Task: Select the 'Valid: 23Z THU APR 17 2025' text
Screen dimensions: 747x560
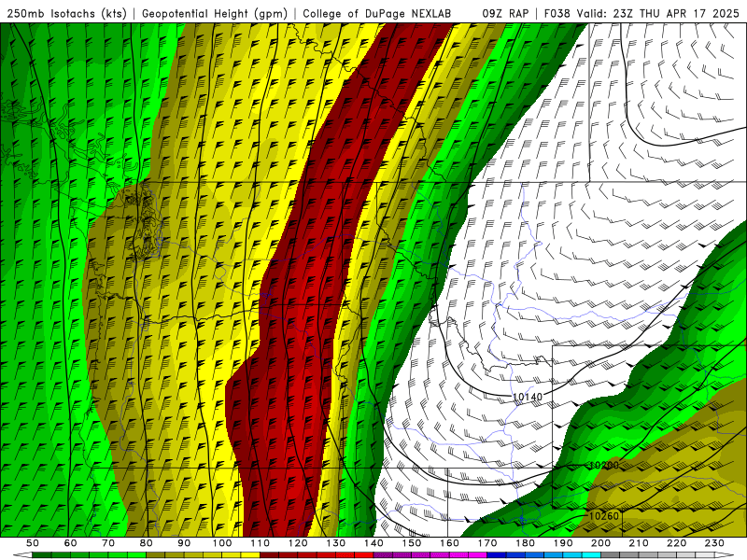Action: (x=658, y=13)
